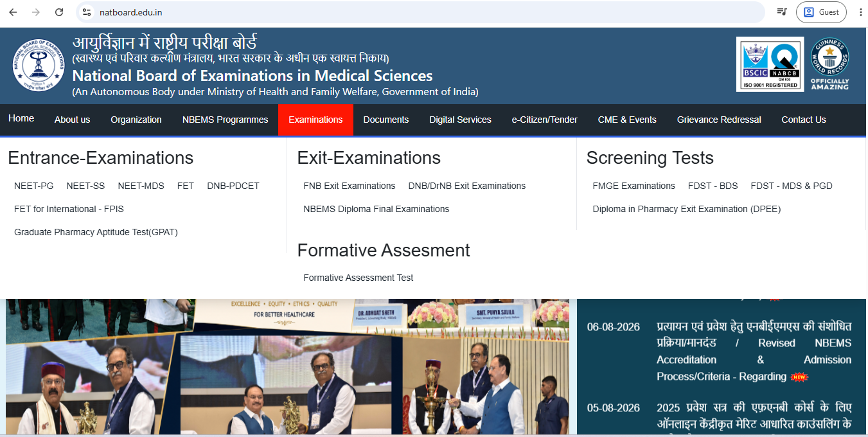
Task: Open site information icon in address bar
Action: [87, 12]
